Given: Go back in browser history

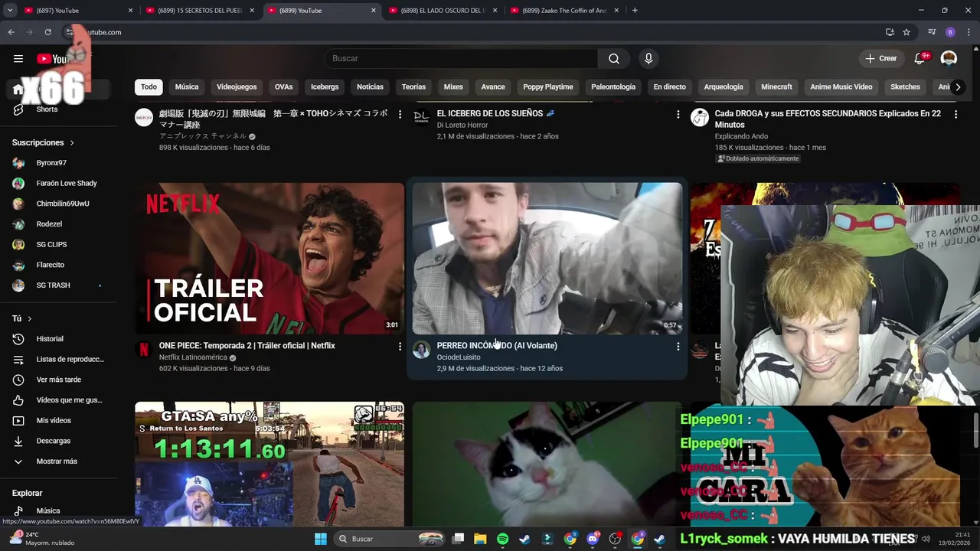Looking at the screenshot, I should coord(11,32).
